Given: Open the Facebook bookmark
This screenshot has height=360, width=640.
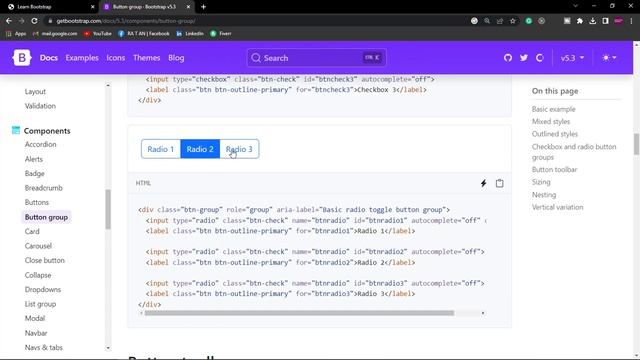Looking at the screenshot, I should (x=144, y=34).
